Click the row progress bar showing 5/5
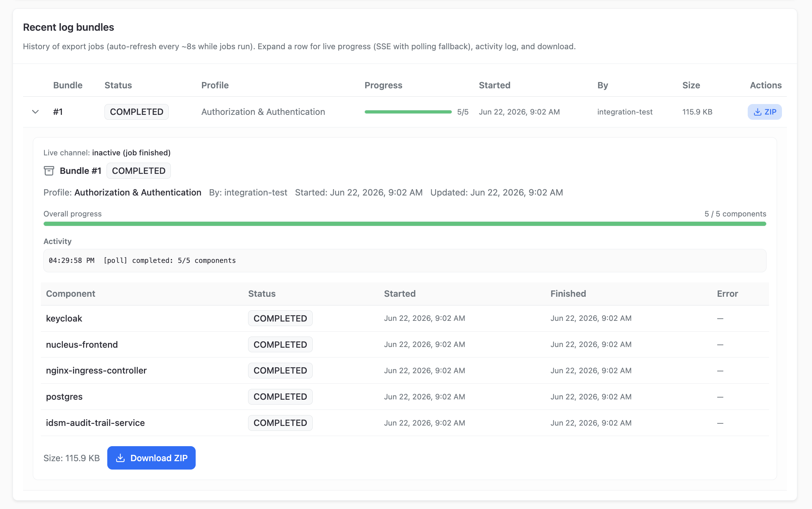This screenshot has width=812, height=509. tap(408, 112)
